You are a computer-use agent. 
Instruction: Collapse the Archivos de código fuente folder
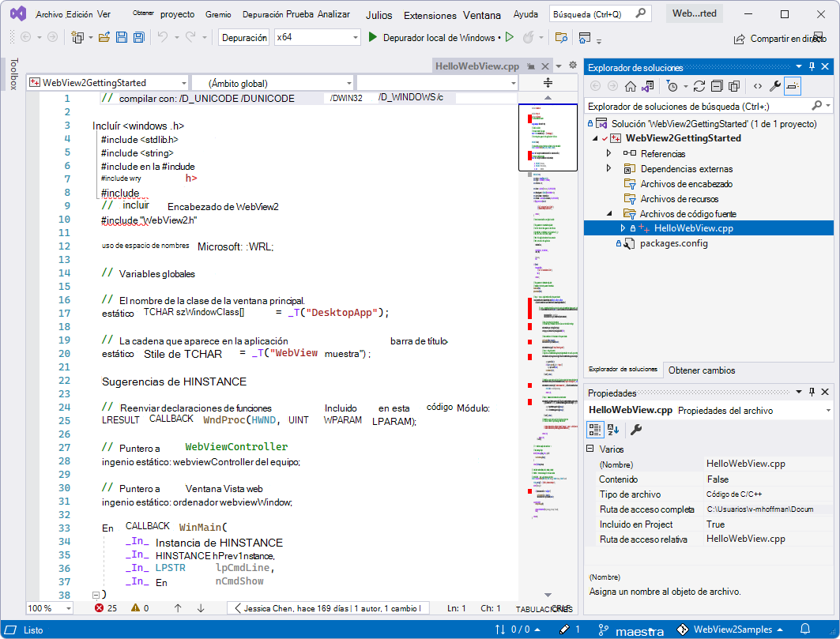pyautogui.click(x=608, y=213)
